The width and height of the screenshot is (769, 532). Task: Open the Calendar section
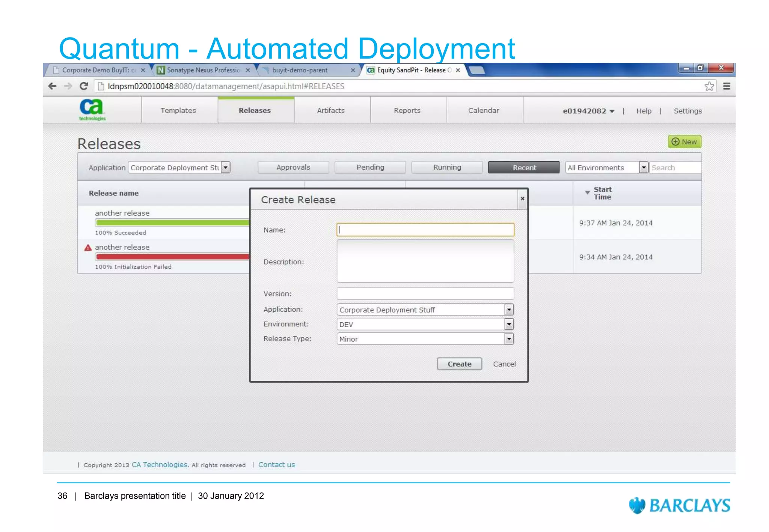[x=484, y=110]
